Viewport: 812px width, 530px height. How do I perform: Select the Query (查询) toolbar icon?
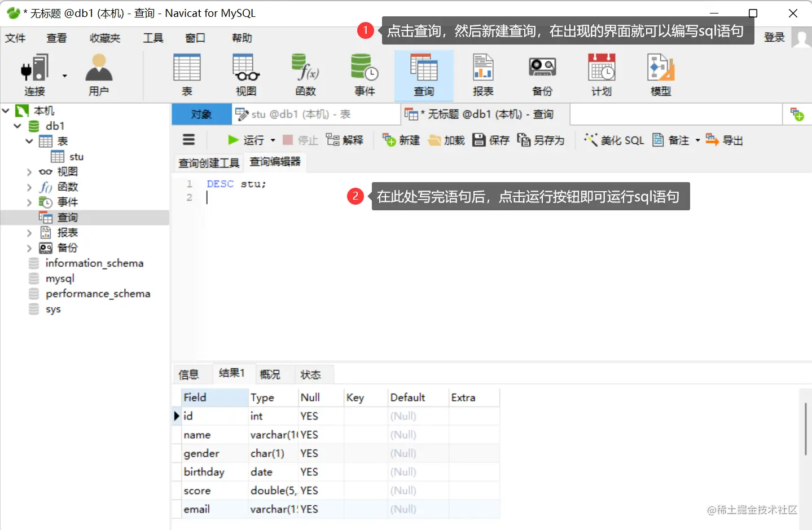(424, 75)
